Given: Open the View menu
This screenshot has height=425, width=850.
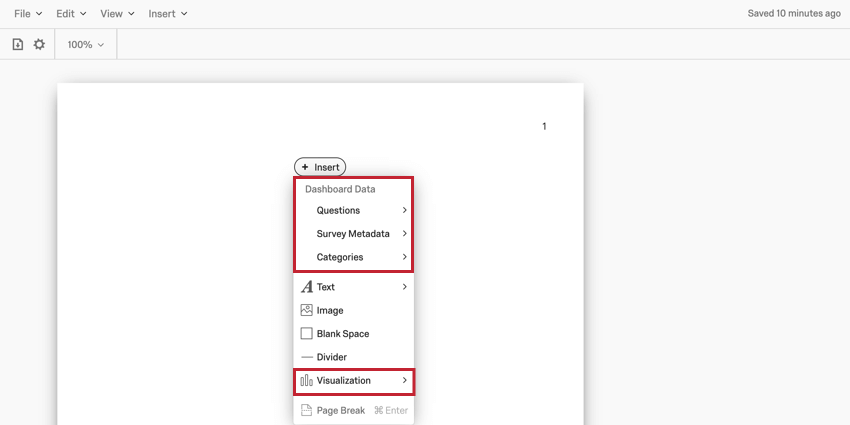Looking at the screenshot, I should 117,14.
